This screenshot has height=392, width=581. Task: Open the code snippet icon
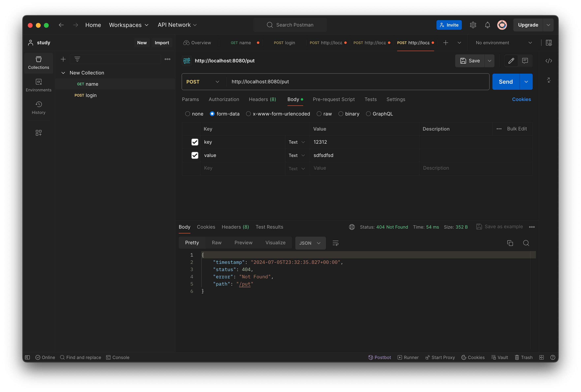tap(549, 61)
